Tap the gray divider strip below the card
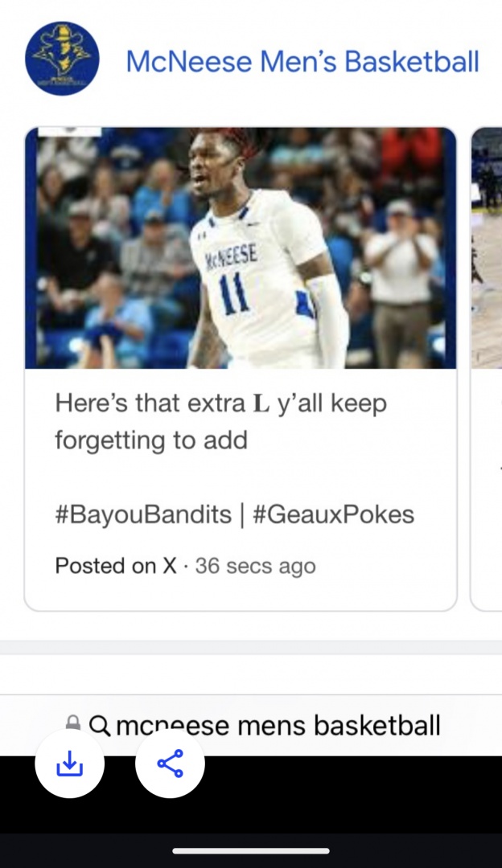The width and height of the screenshot is (502, 868). [251, 648]
